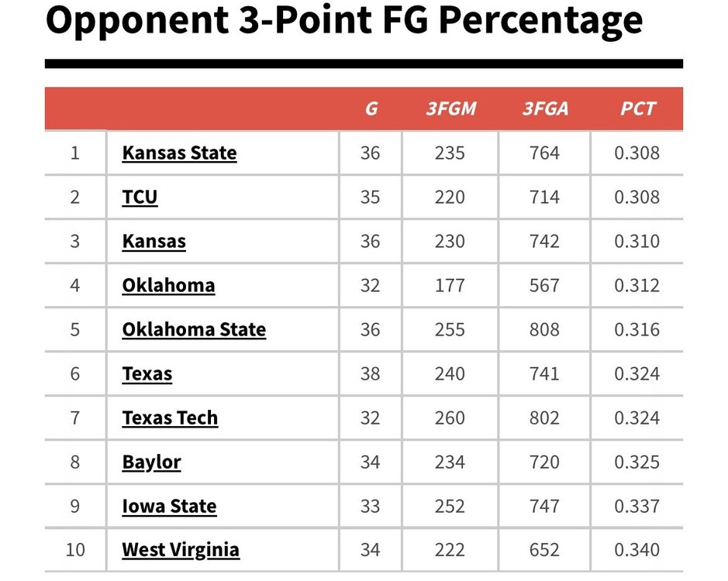728x581 pixels.
Task: Click the TCU team link
Action: click(x=140, y=198)
